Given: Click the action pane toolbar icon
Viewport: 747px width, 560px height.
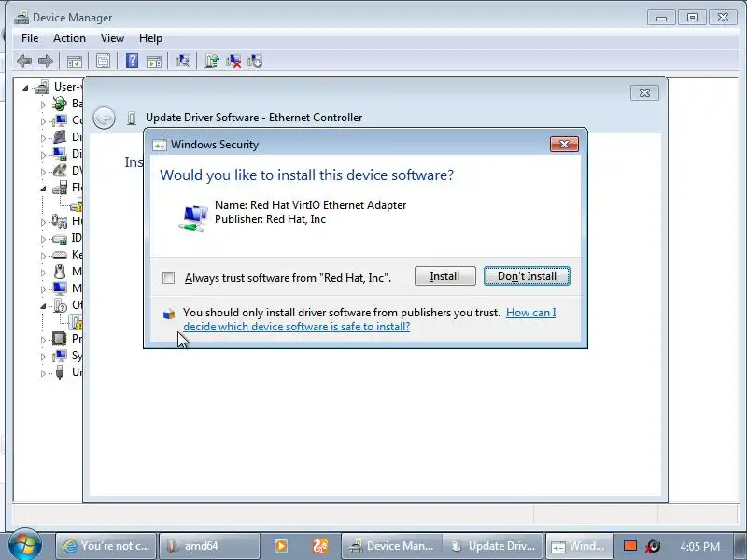Looking at the screenshot, I should [154, 62].
